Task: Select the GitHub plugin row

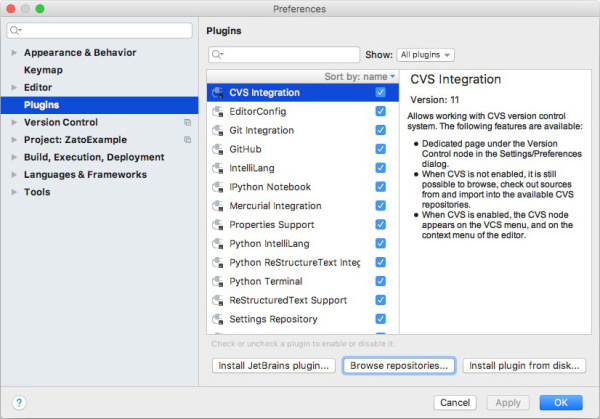Action: click(x=303, y=149)
